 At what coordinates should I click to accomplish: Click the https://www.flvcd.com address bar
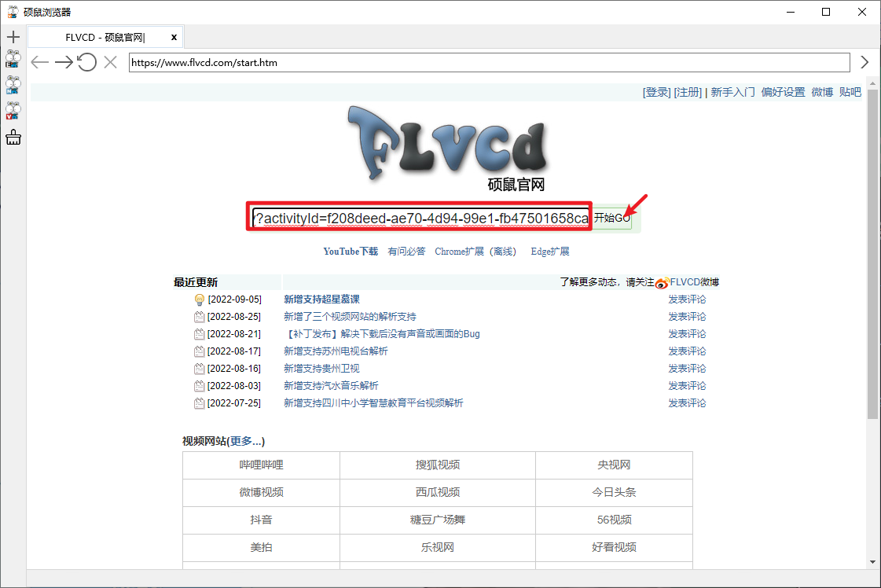489,62
